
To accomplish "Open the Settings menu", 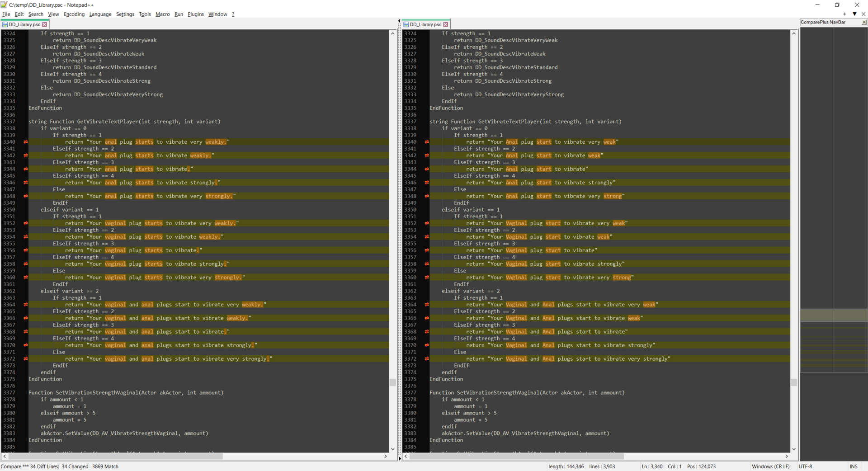I will [125, 14].
